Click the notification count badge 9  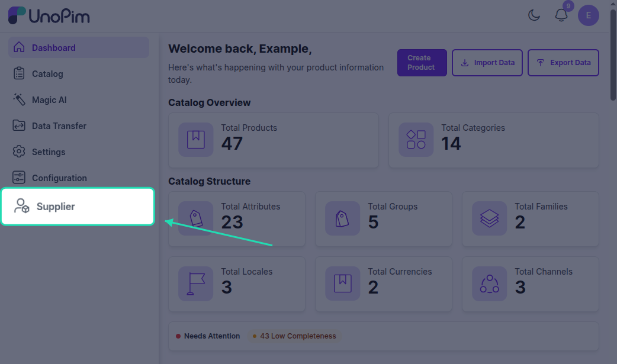[x=568, y=6]
